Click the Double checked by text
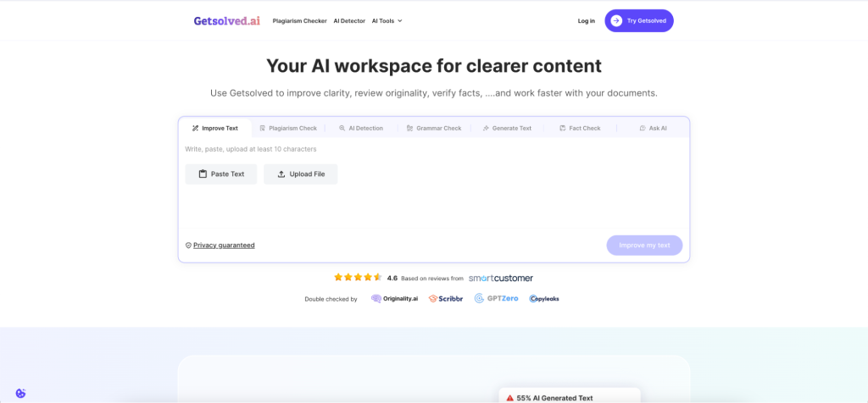This screenshot has width=868, height=403. (x=331, y=299)
